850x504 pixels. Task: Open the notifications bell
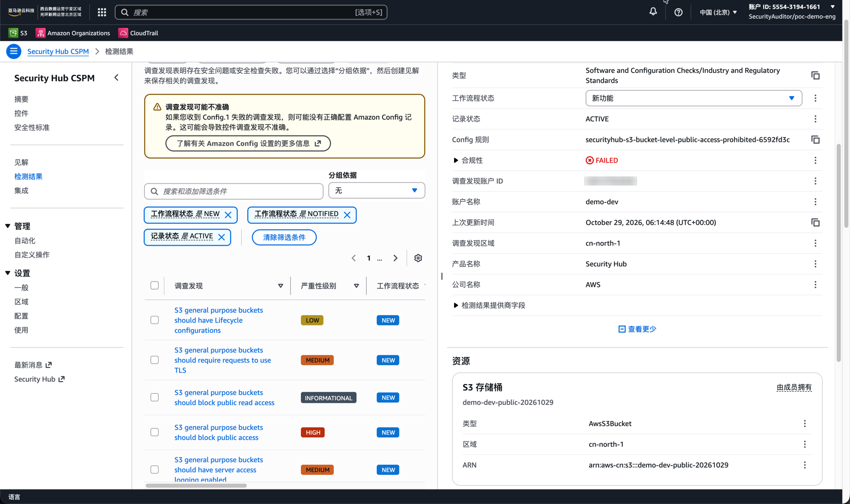click(653, 12)
